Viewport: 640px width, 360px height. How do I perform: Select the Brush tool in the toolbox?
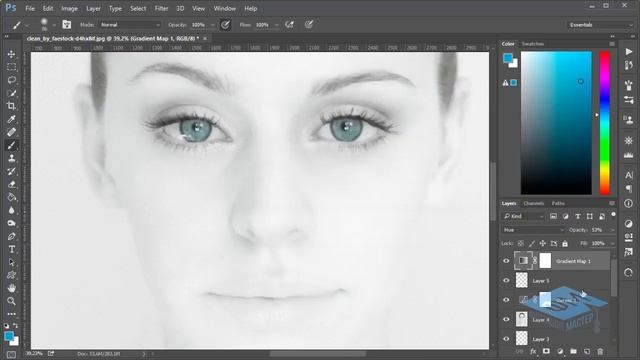11,145
